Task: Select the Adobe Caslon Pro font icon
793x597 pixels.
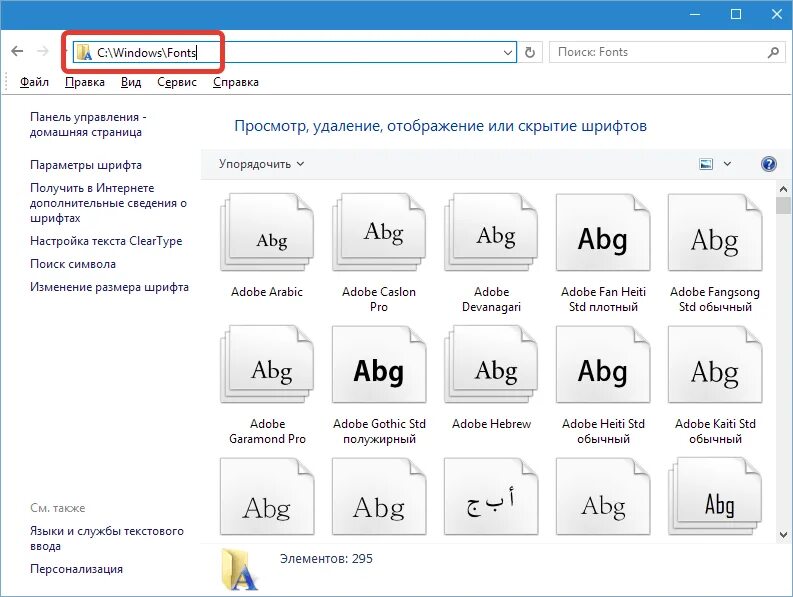Action: pos(379,233)
